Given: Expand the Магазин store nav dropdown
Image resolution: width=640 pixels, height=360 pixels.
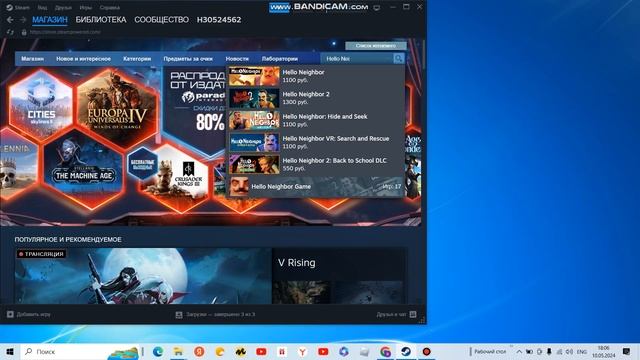Looking at the screenshot, I should 33,59.
